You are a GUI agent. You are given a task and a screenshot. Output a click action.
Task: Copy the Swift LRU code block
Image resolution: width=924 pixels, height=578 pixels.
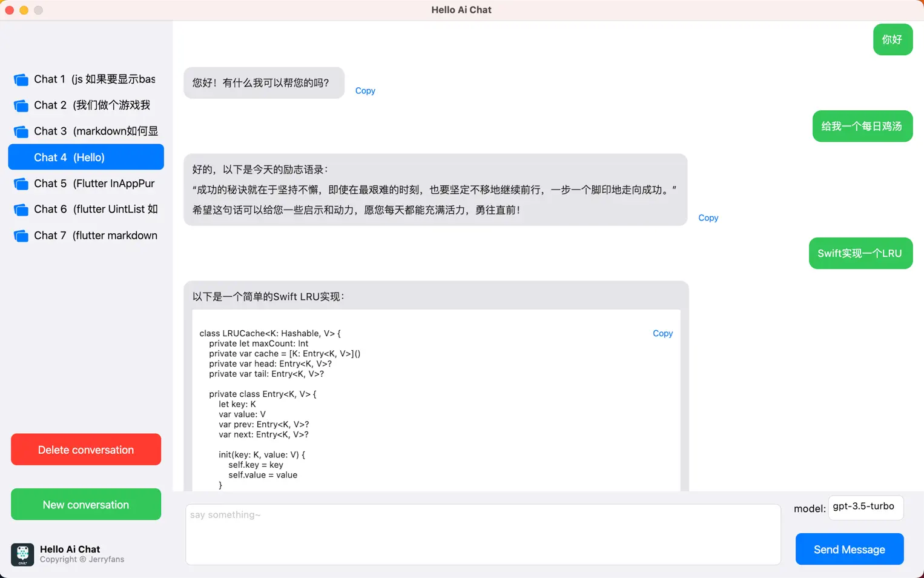(x=662, y=333)
